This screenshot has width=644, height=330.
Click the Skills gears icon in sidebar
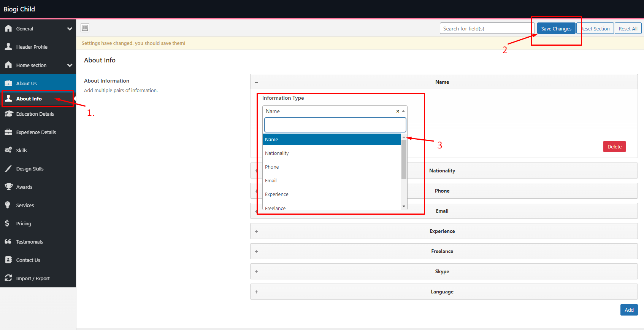coord(8,150)
